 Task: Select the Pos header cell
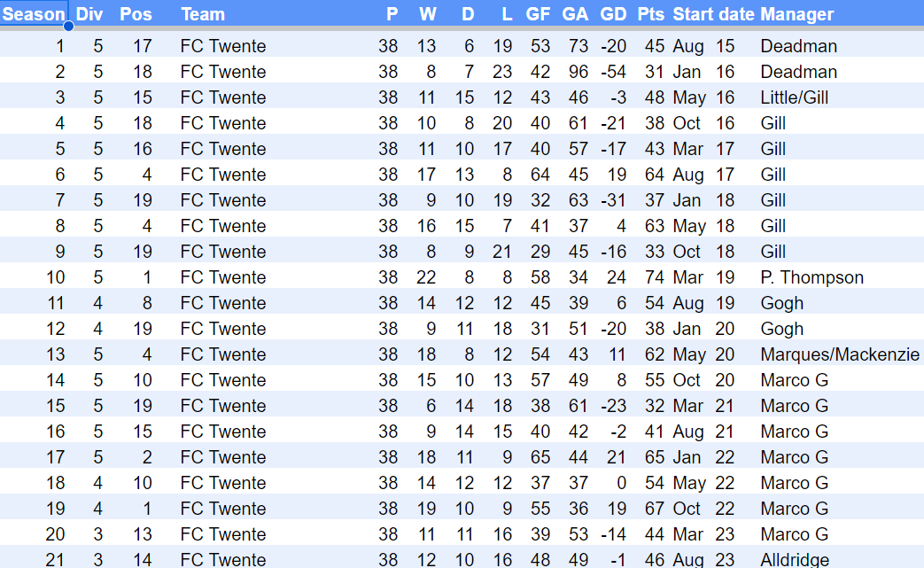point(135,13)
